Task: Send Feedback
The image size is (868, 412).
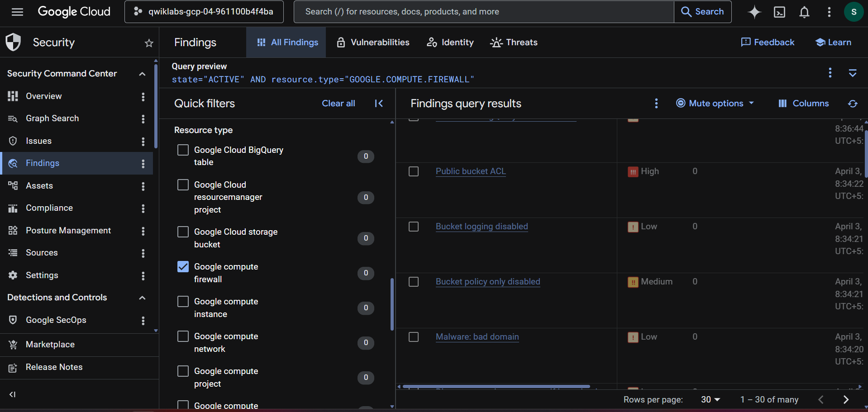Action: coord(768,43)
